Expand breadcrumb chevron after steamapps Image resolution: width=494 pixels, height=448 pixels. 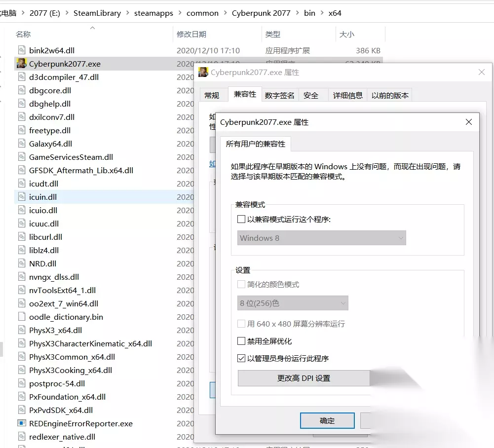point(180,13)
